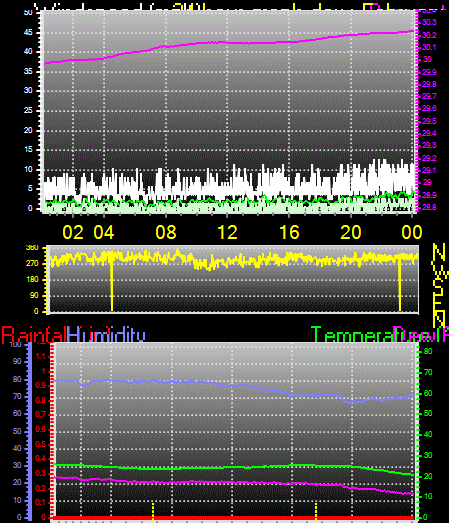Select the white 25 wind speed axis value
Screen dimensions: 449x523
click(28, 110)
